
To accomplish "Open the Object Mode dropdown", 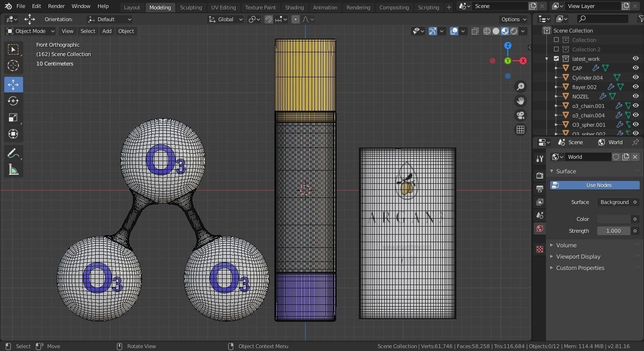I will 31,31.
